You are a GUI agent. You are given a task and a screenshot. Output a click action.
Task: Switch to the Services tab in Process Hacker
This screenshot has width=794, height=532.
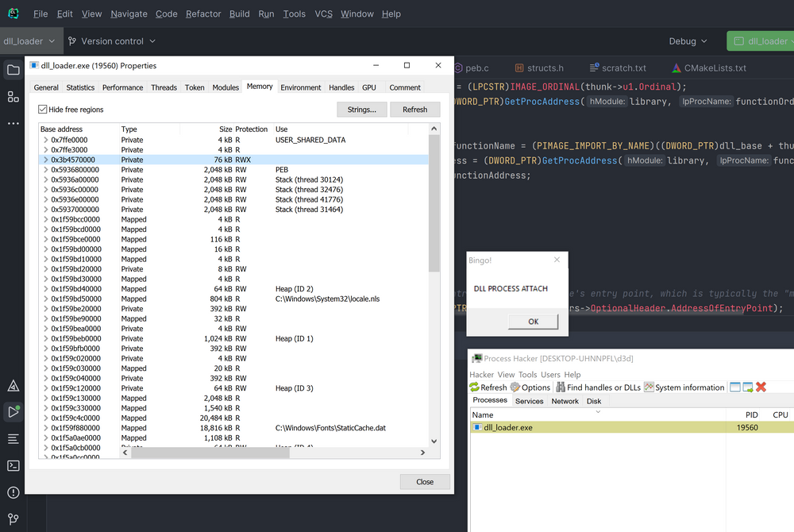coord(529,400)
